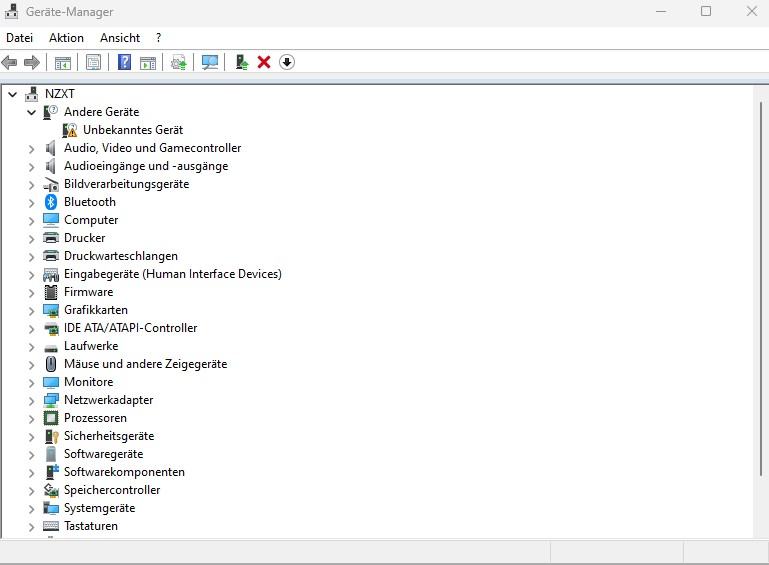Open the Ansicht menu

[120, 38]
